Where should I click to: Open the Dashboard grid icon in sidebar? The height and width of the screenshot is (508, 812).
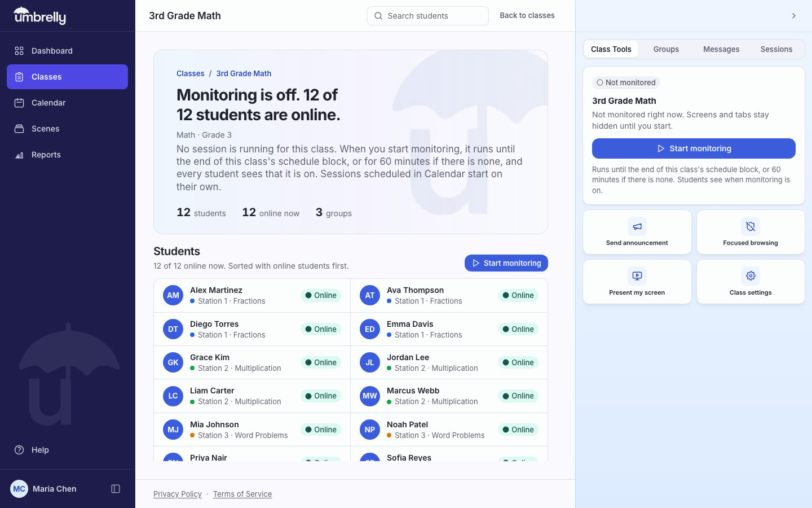19,51
